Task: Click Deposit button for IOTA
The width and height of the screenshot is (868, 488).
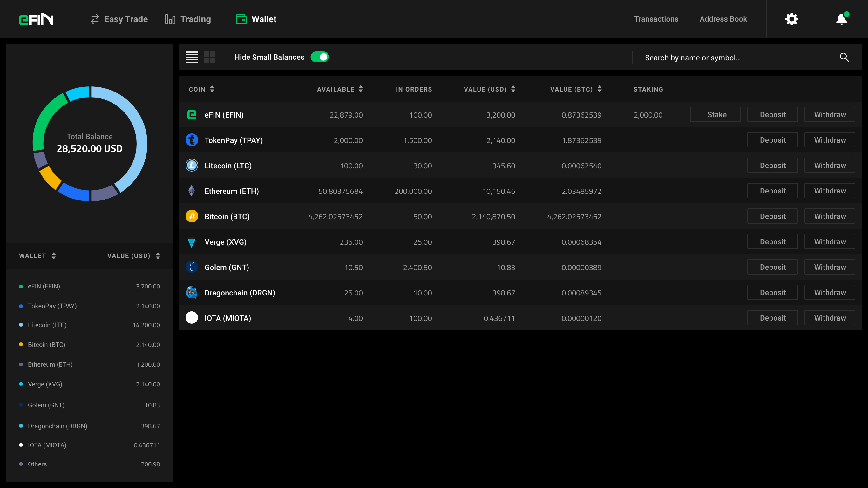Action: 773,318
